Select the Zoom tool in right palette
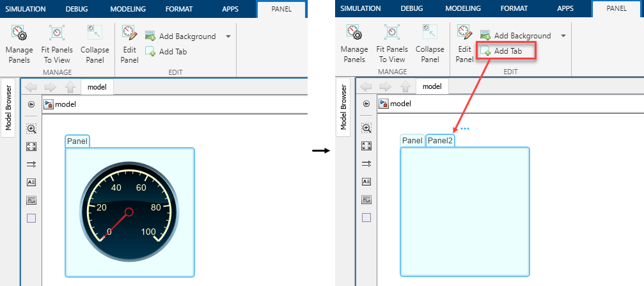The width and height of the screenshot is (644, 286). [x=366, y=128]
